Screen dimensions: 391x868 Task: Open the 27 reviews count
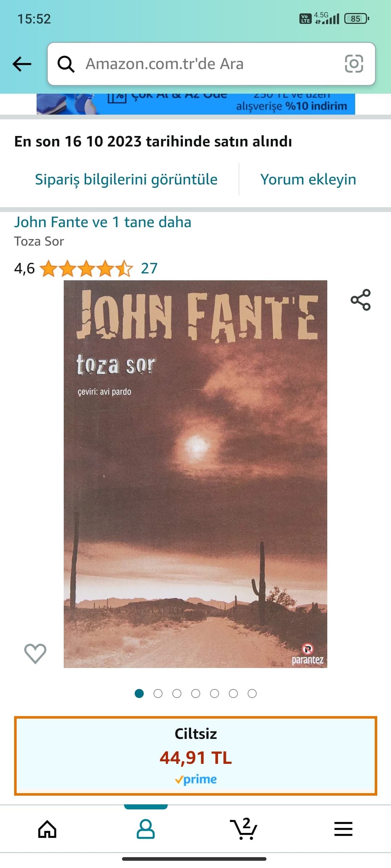pyautogui.click(x=149, y=268)
